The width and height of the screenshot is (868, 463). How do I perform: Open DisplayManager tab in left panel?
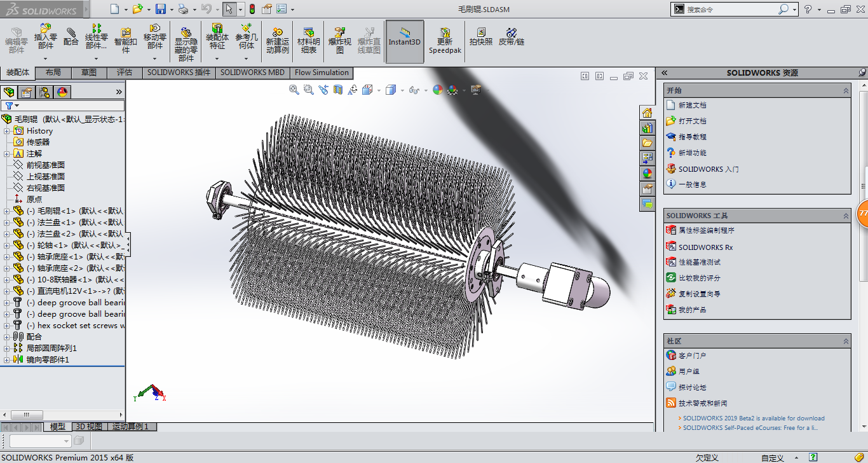point(62,92)
